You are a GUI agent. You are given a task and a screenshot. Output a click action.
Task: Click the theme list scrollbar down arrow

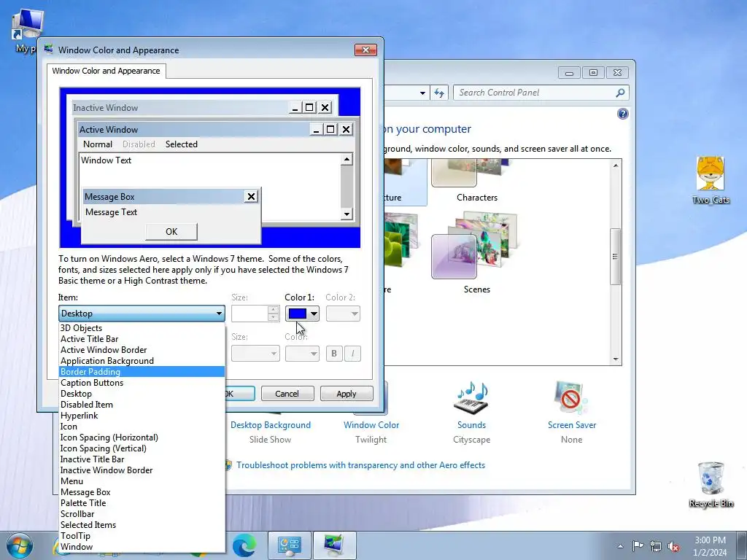pyautogui.click(x=616, y=359)
